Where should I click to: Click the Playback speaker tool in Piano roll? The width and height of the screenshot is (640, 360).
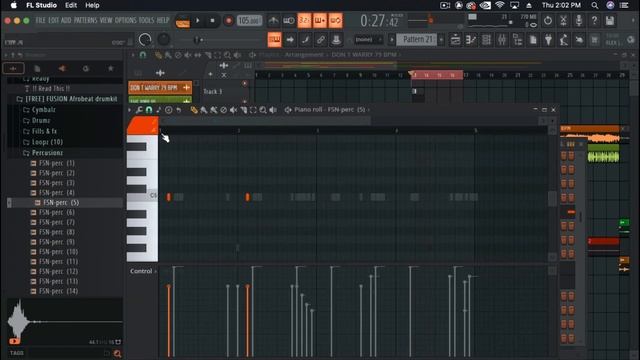273,110
